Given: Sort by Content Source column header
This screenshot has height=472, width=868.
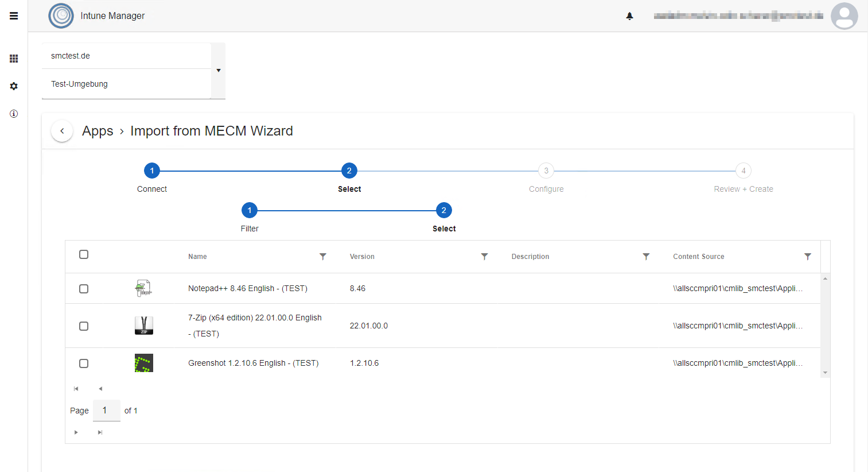Looking at the screenshot, I should pyautogui.click(x=698, y=257).
